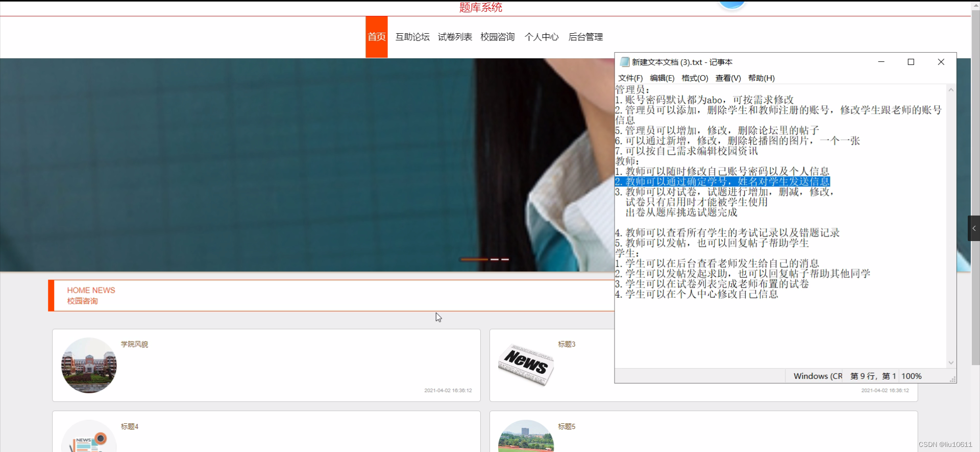Image resolution: width=980 pixels, height=452 pixels.
Task: Open Notepad's 编辑(E) menu
Action: click(x=662, y=78)
